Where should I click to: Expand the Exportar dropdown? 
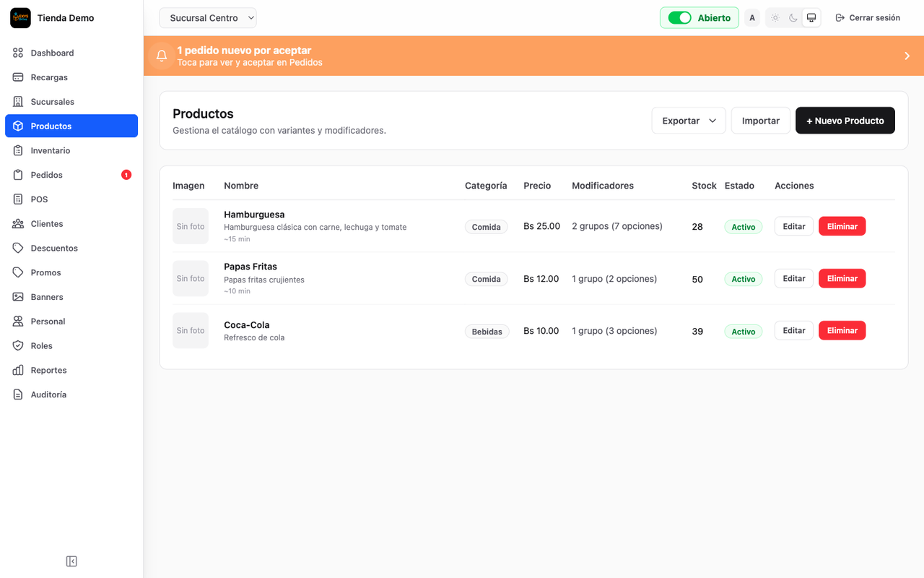(689, 121)
